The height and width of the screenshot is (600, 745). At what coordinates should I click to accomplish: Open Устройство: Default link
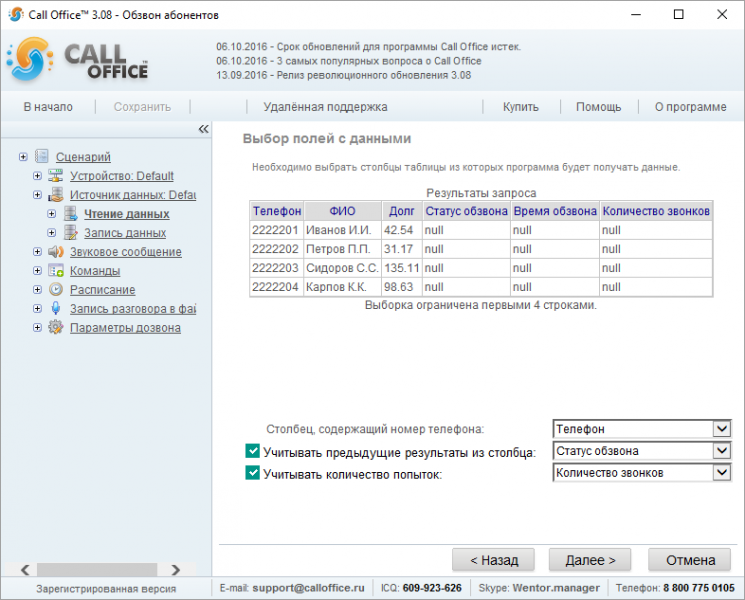click(122, 176)
